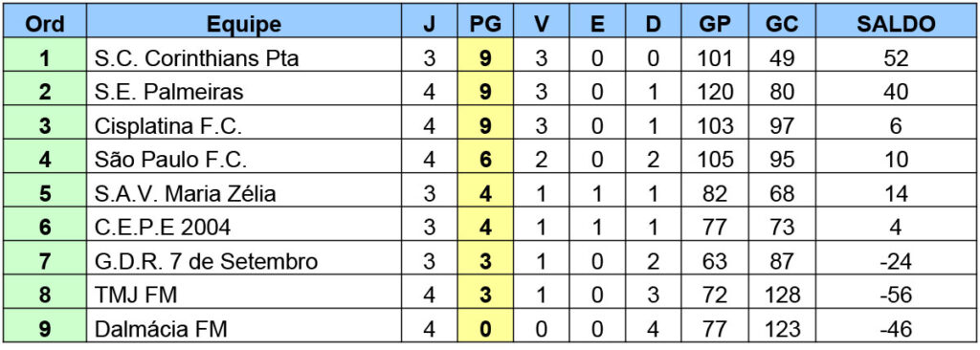The image size is (980, 350).
Task: Select the S.C. Corinthians Pta team cell
Action: click(244, 58)
